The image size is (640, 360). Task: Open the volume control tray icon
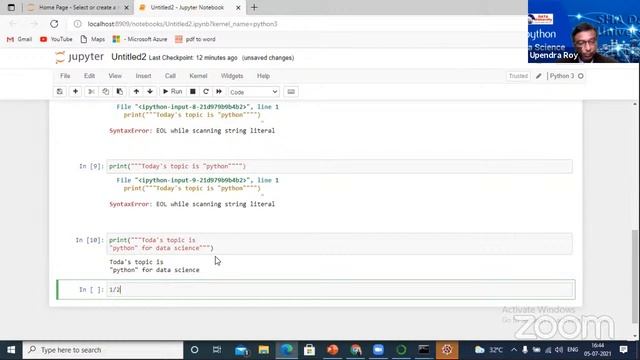559,350
